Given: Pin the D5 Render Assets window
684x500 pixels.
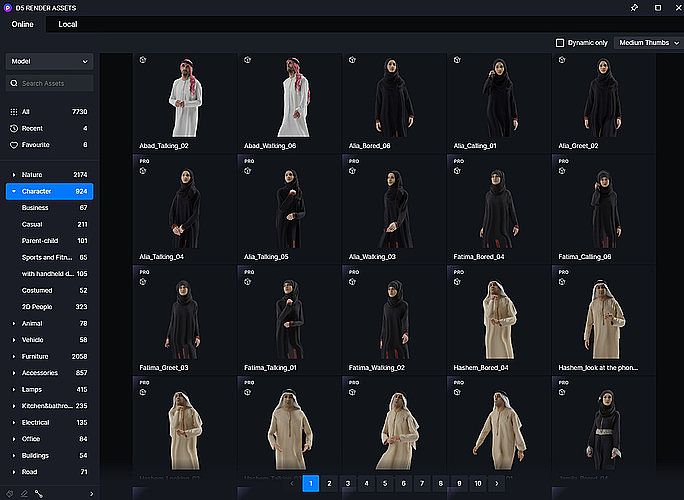Looking at the screenshot, I should pyautogui.click(x=634, y=7).
